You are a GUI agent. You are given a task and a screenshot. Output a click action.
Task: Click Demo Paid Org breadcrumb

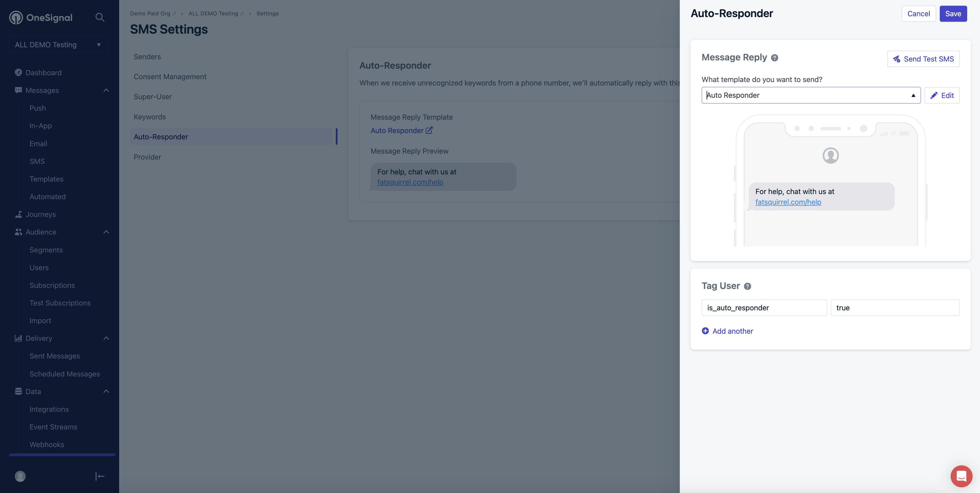tap(150, 14)
